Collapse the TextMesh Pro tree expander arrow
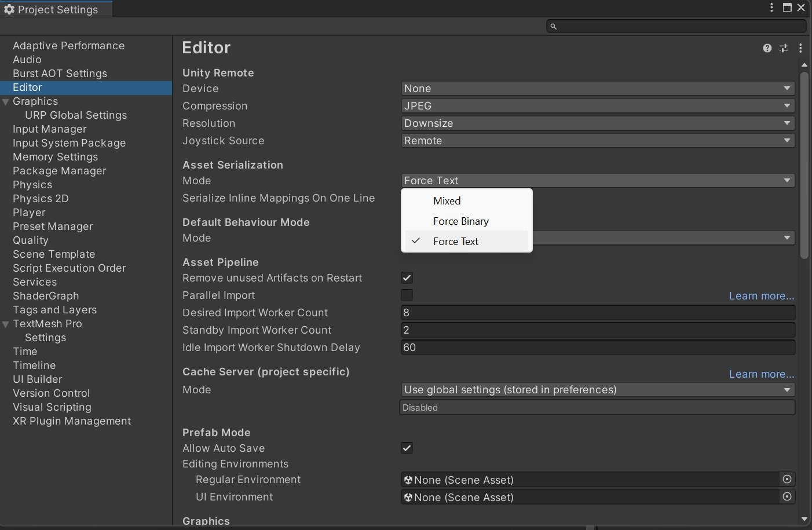The image size is (812, 530). (x=6, y=324)
